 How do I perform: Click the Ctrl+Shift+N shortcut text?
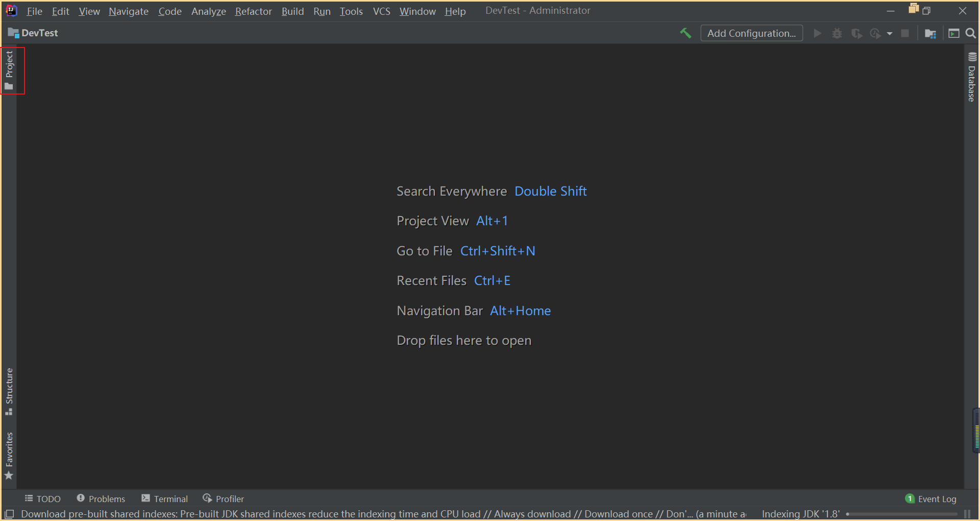coord(498,251)
